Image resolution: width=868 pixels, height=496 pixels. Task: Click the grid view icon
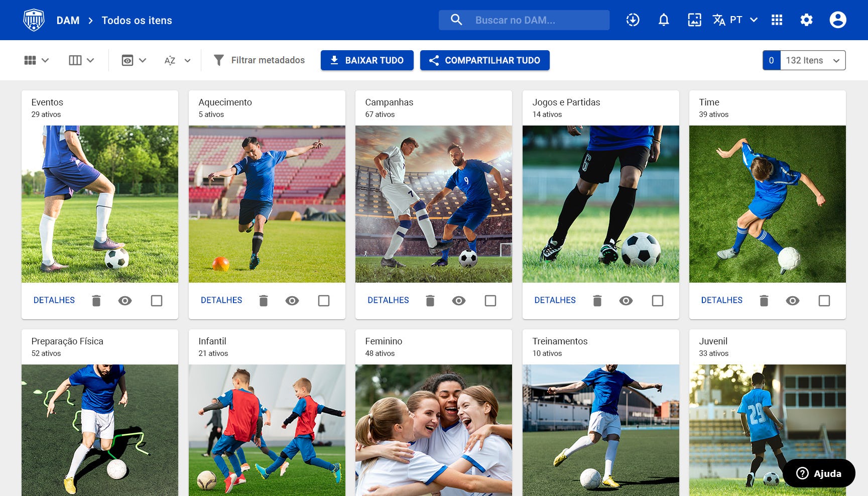[x=30, y=60]
